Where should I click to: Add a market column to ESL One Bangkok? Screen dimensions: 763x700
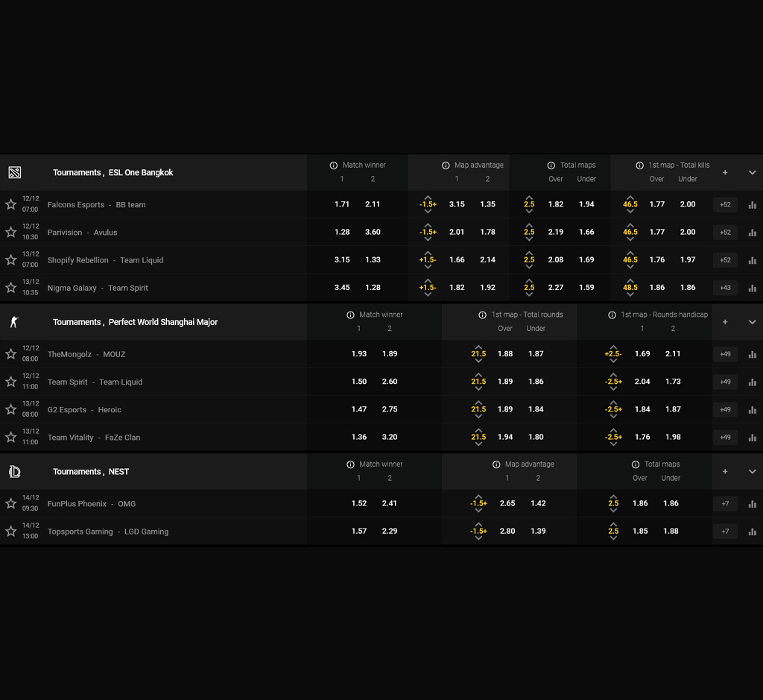coord(724,172)
